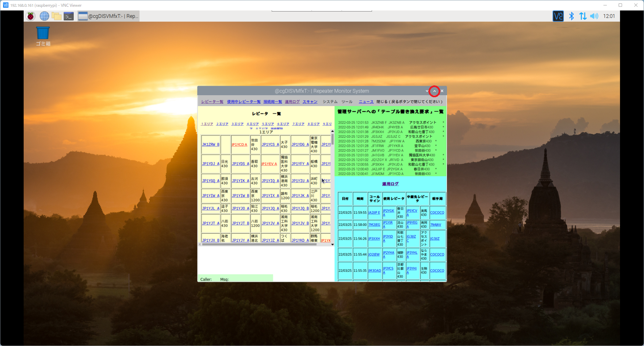Image resolution: width=644 pixels, height=346 pixels.
Task: Select the @cgDISVMfxT taskbar window entry
Action: [x=108, y=16]
